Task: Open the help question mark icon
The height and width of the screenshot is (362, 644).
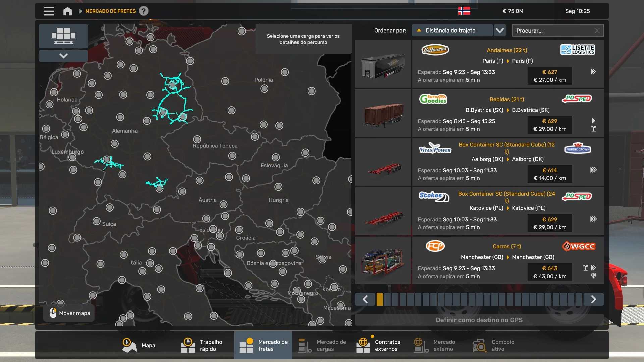Action: pyautogui.click(x=144, y=11)
